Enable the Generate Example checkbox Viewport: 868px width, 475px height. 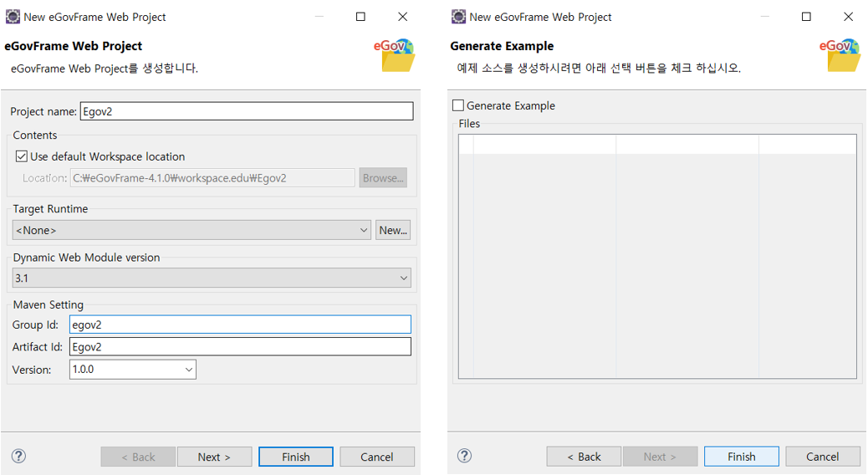click(458, 105)
